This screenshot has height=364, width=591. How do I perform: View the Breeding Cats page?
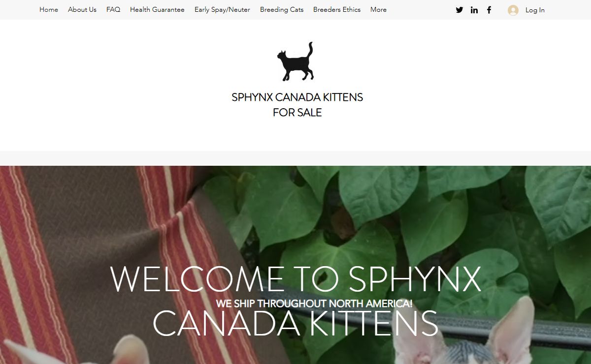pos(282,9)
